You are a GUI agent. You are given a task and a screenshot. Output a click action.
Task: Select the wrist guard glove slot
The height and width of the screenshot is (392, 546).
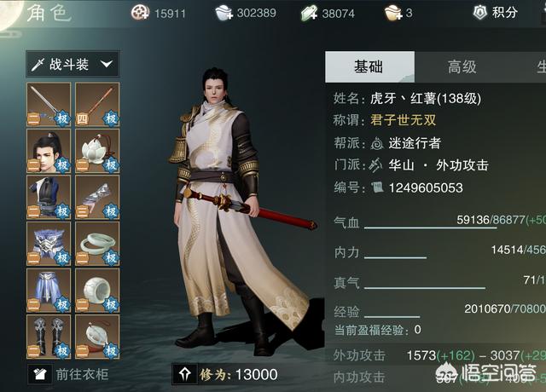97,197
